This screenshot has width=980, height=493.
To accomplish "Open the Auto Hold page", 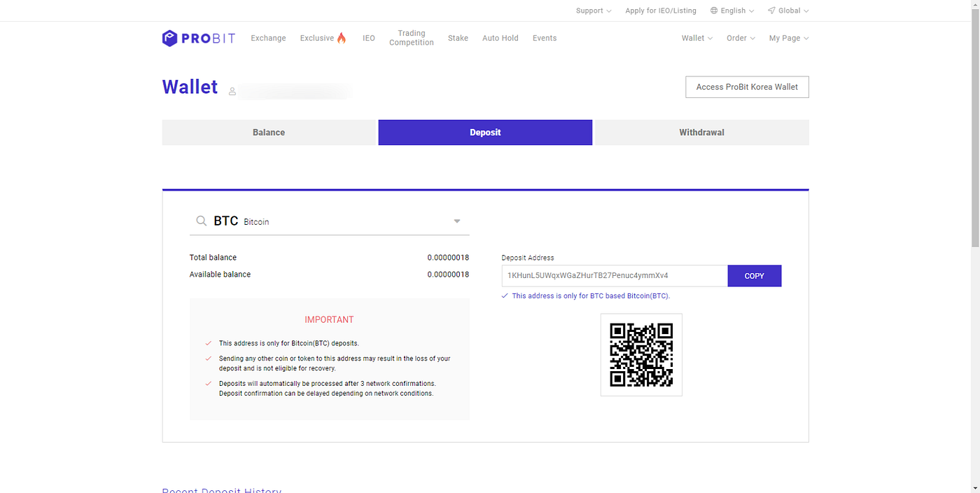I will (500, 38).
